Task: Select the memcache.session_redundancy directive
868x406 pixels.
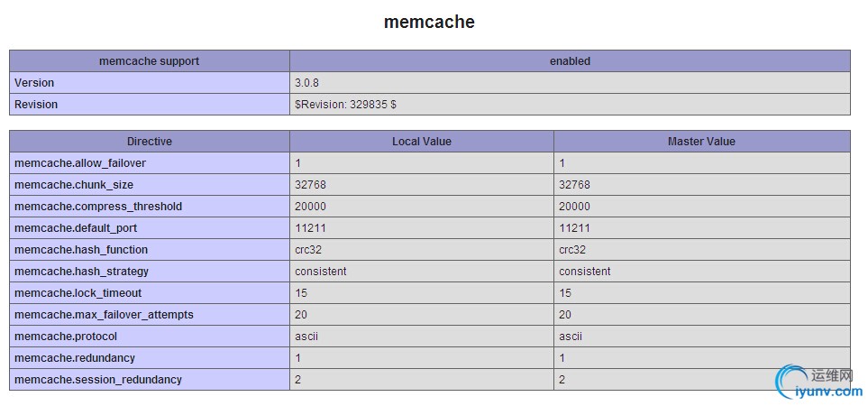Action: (x=98, y=380)
